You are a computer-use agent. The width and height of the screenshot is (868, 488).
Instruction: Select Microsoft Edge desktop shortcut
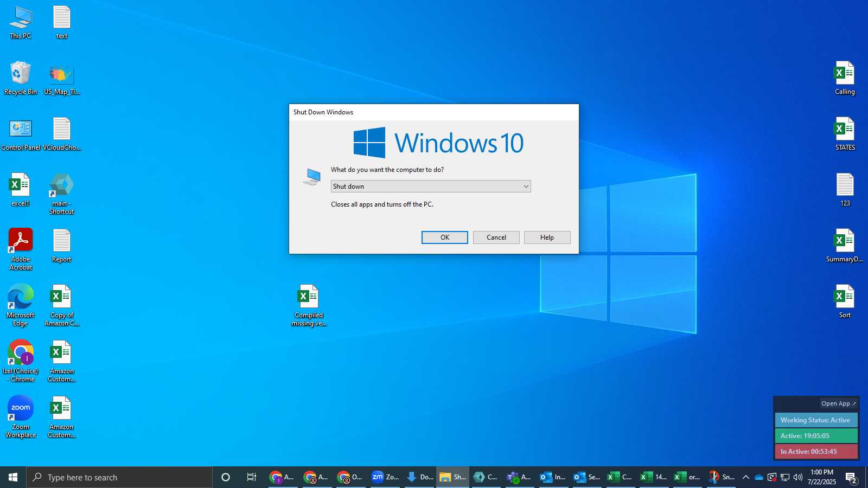point(21,305)
